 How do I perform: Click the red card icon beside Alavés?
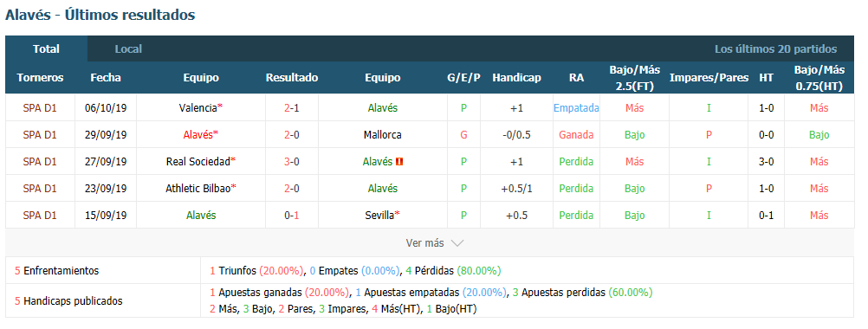click(x=399, y=162)
